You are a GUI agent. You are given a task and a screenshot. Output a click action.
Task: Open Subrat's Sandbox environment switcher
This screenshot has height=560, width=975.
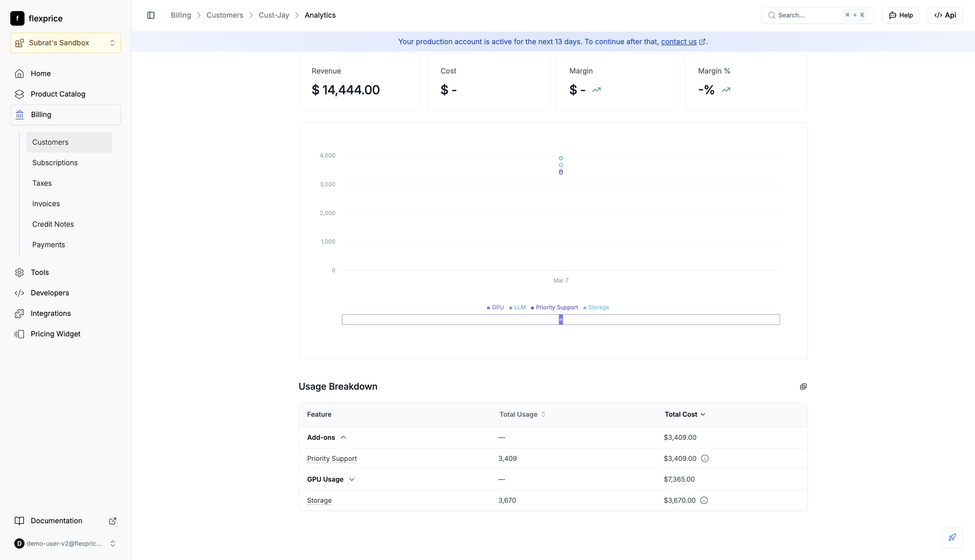point(66,43)
